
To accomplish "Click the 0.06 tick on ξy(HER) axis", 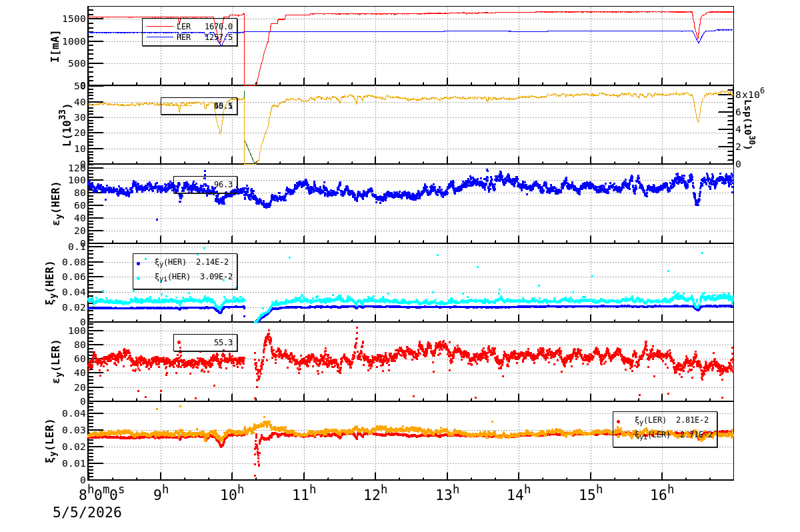I will point(73,277).
